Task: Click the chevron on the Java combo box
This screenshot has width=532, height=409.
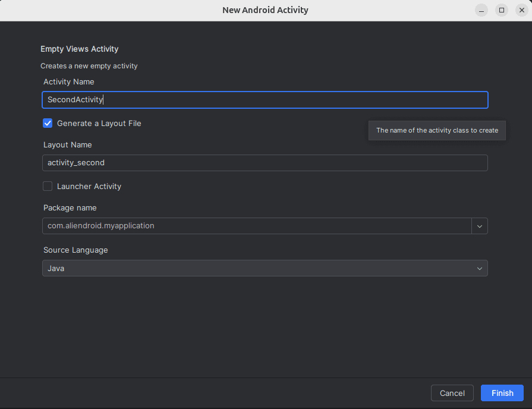Action: pos(480,269)
